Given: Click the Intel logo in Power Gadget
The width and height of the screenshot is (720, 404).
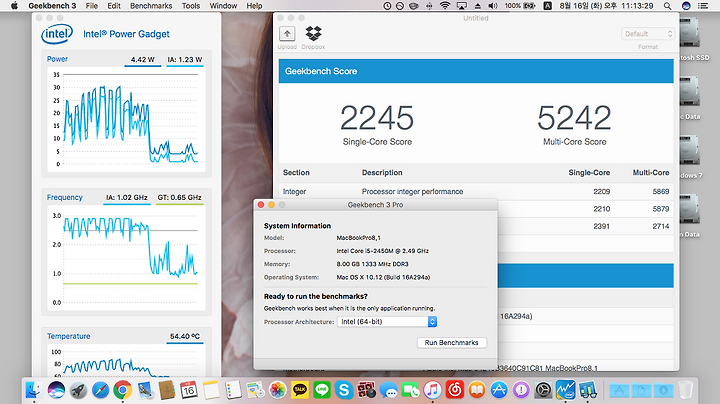Looking at the screenshot, I should [57, 34].
